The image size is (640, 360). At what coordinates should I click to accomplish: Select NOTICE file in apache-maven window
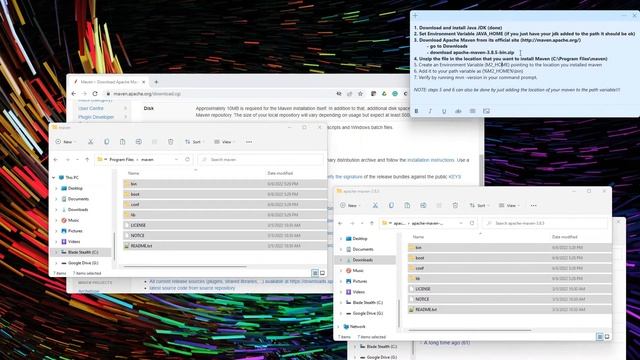509,299
